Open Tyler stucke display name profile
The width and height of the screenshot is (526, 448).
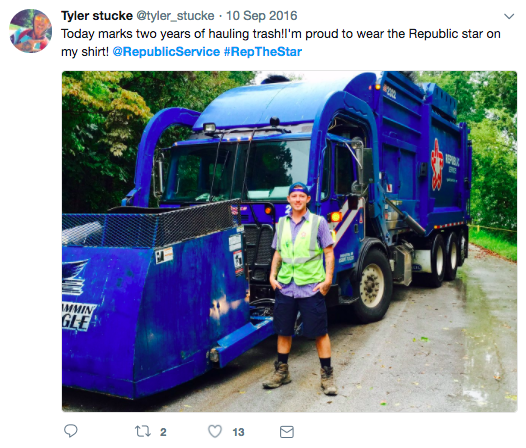point(97,16)
